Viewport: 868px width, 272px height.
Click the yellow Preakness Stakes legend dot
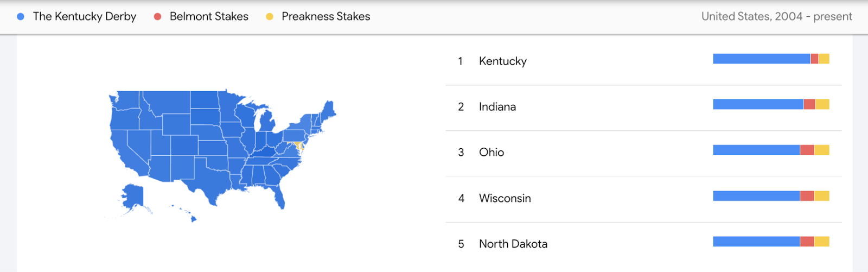tap(270, 17)
